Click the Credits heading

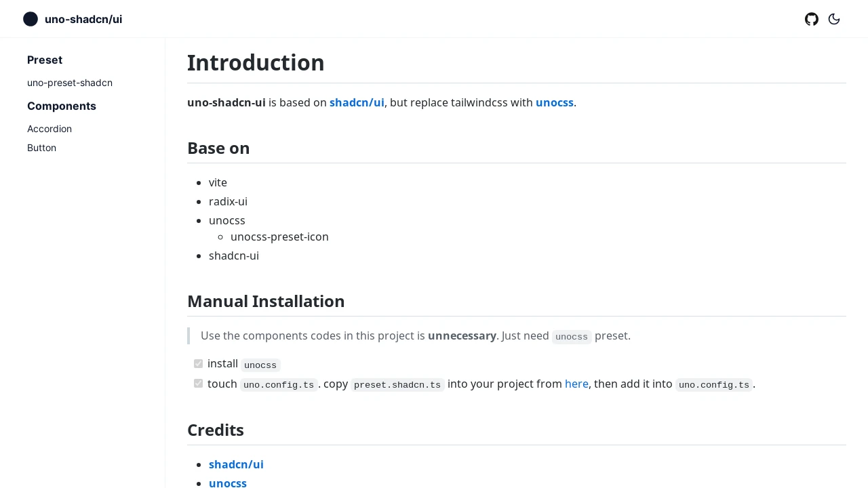[216, 430]
